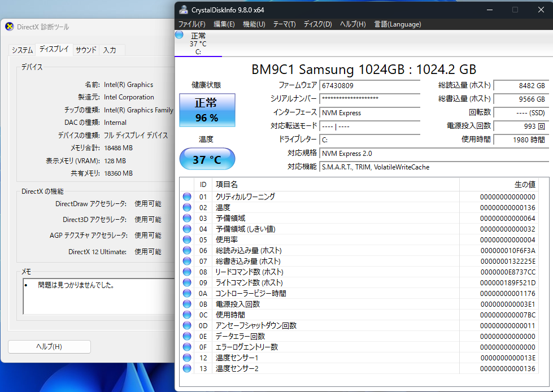Open the 言語(Language) menu
This screenshot has height=392, width=553.
(398, 24)
